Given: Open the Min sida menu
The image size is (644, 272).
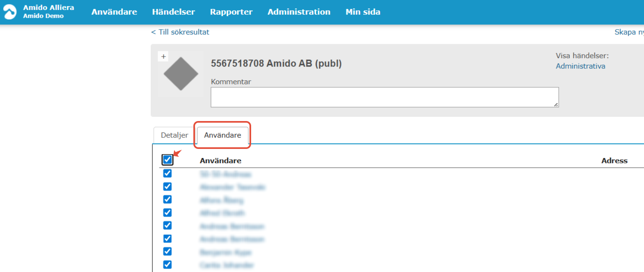Looking at the screenshot, I should pos(363,12).
